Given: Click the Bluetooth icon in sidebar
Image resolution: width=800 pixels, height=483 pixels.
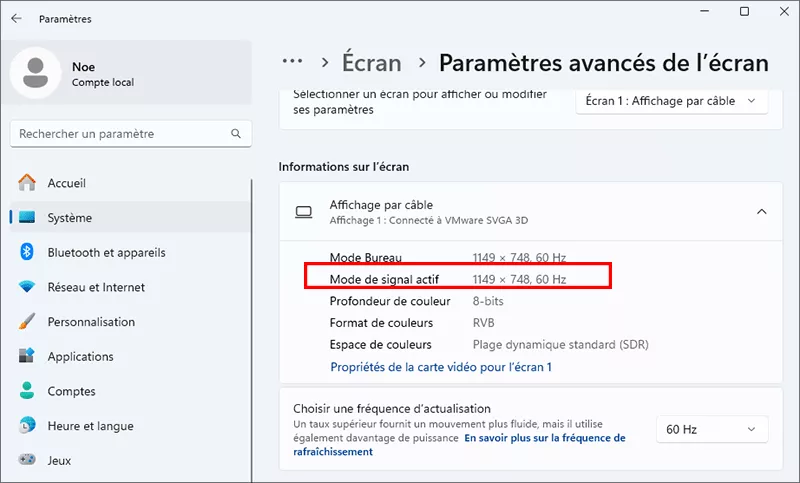Looking at the screenshot, I should (27, 252).
